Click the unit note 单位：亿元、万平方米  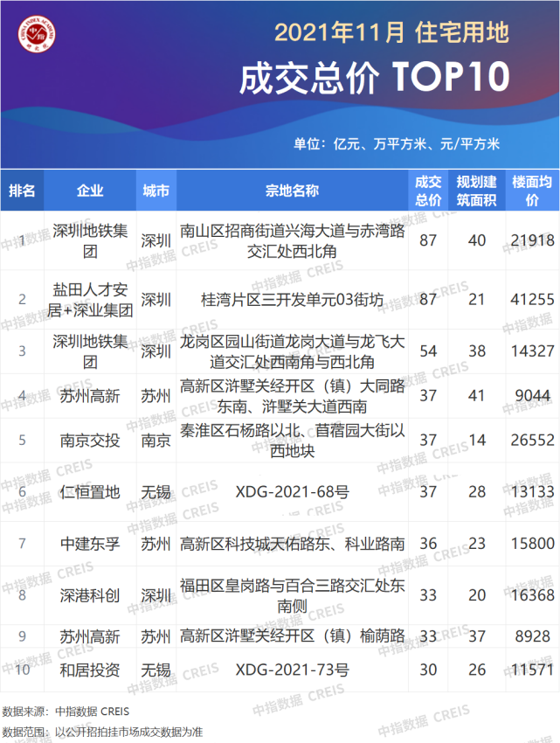coord(396,143)
